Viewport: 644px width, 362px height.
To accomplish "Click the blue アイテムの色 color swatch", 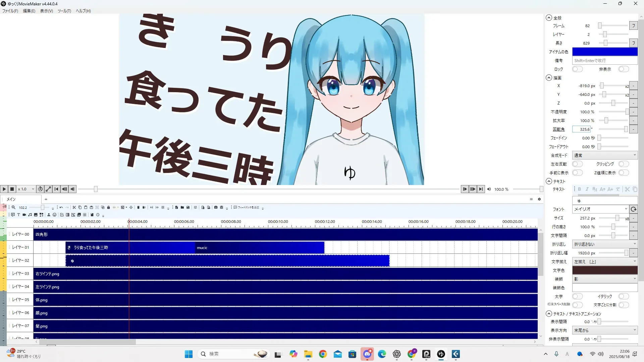I will (x=604, y=52).
